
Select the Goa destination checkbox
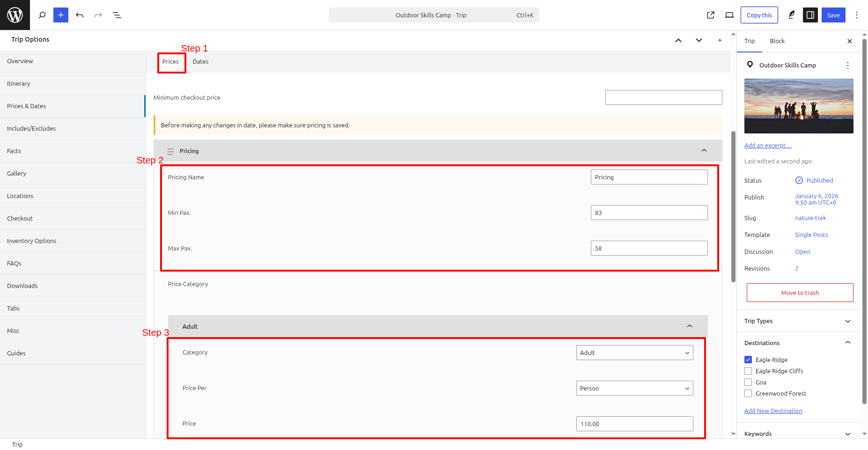pos(748,382)
